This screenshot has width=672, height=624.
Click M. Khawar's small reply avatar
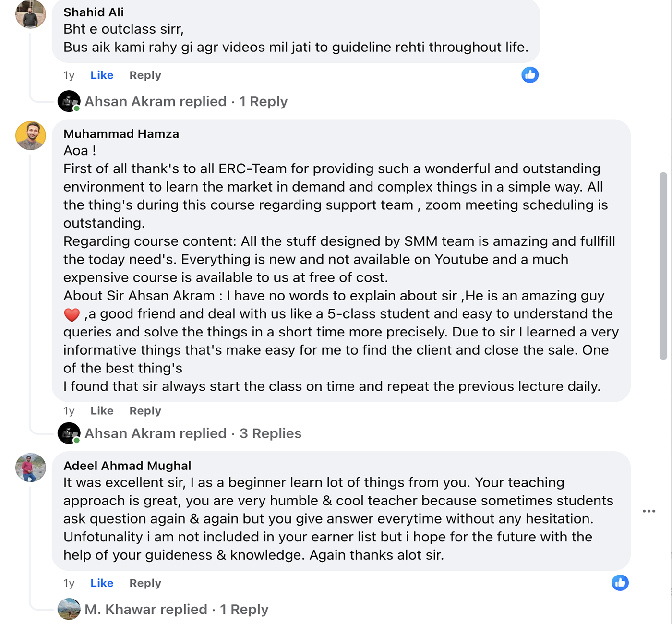pyautogui.click(x=69, y=609)
